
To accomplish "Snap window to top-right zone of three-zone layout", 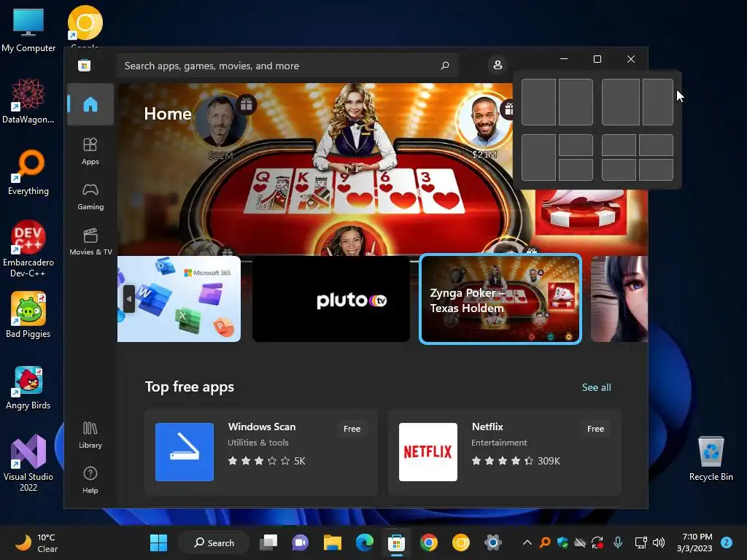I will click(x=576, y=145).
